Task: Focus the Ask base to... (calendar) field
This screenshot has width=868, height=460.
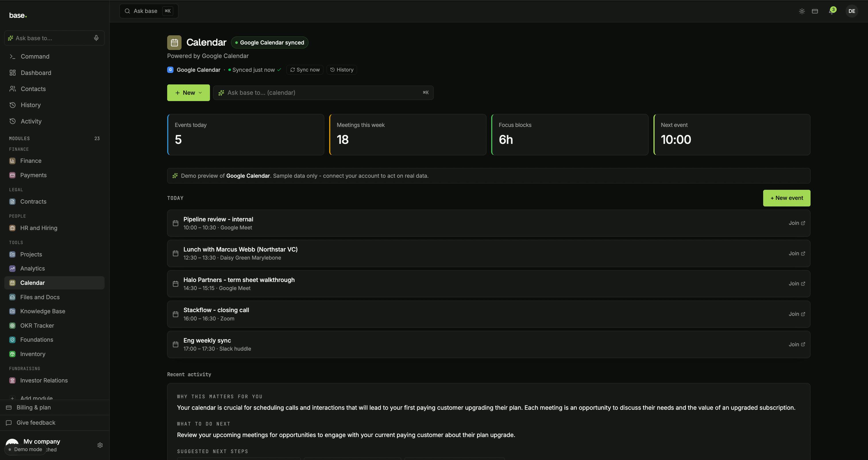Action: [323, 93]
